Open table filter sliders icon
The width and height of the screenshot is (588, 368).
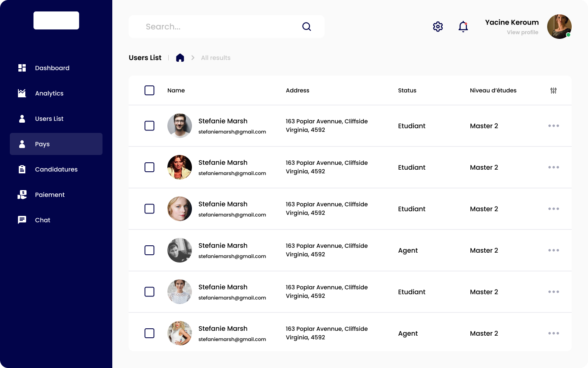tap(553, 90)
